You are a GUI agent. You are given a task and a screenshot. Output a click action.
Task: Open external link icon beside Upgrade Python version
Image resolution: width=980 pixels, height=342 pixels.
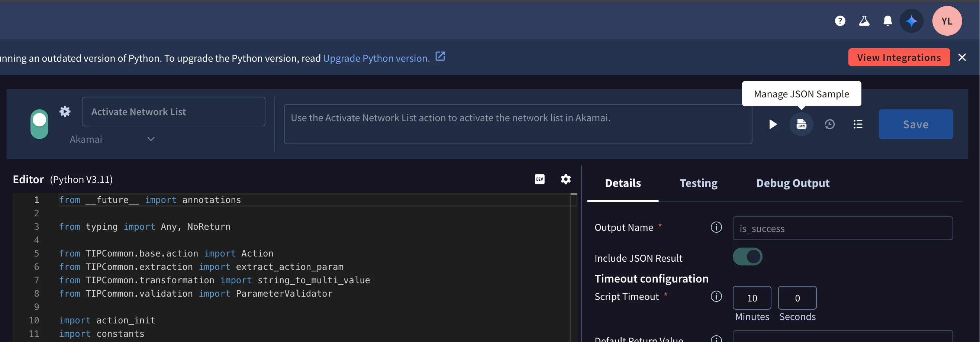[440, 57]
